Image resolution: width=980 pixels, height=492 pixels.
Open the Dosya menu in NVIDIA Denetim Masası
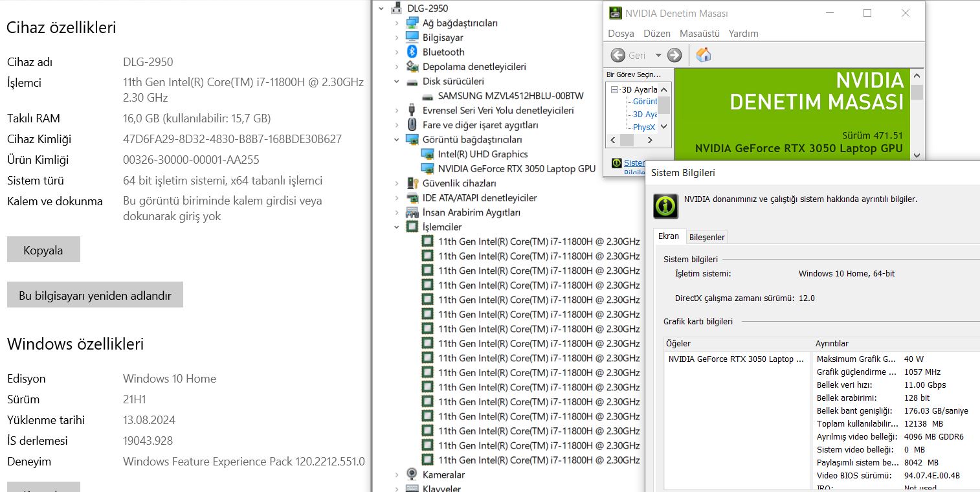pos(621,34)
